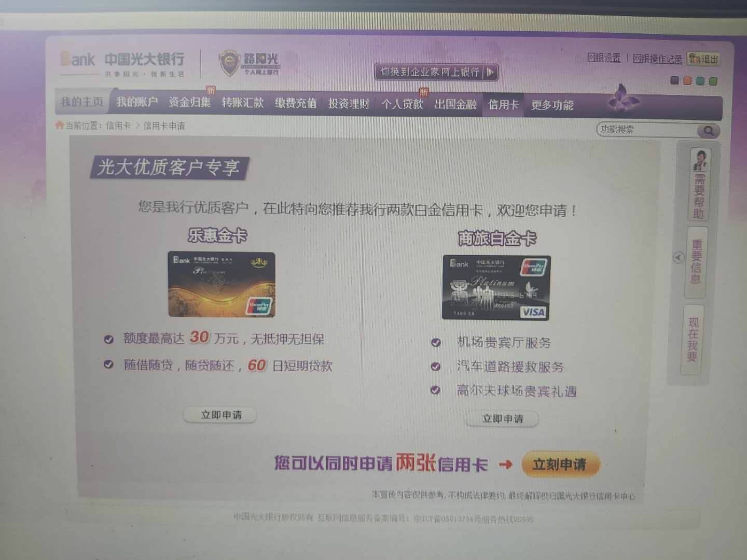Open 转账汇款 menu

[x=243, y=103]
